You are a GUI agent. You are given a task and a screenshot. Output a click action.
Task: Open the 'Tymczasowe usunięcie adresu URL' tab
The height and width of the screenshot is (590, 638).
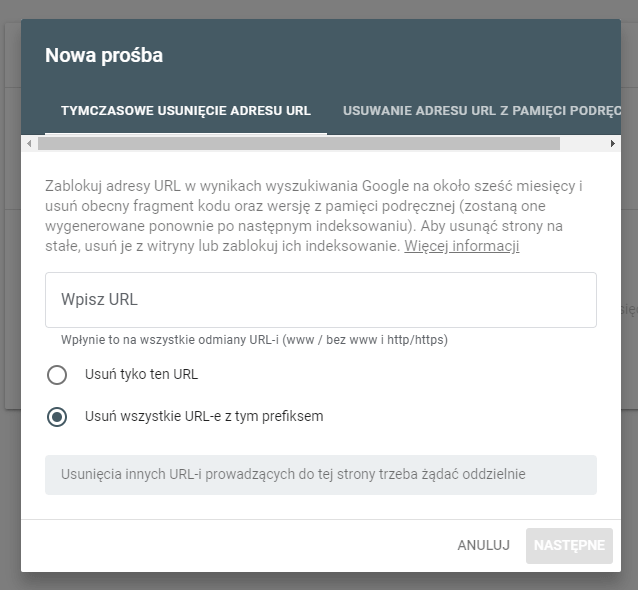(186, 110)
